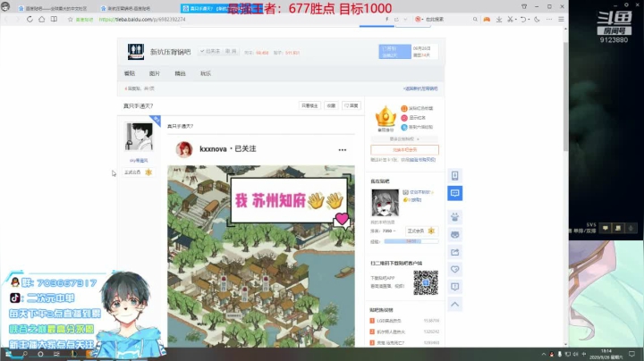Click the share icon in right sidebar
The image size is (644, 361).
pos(454,252)
